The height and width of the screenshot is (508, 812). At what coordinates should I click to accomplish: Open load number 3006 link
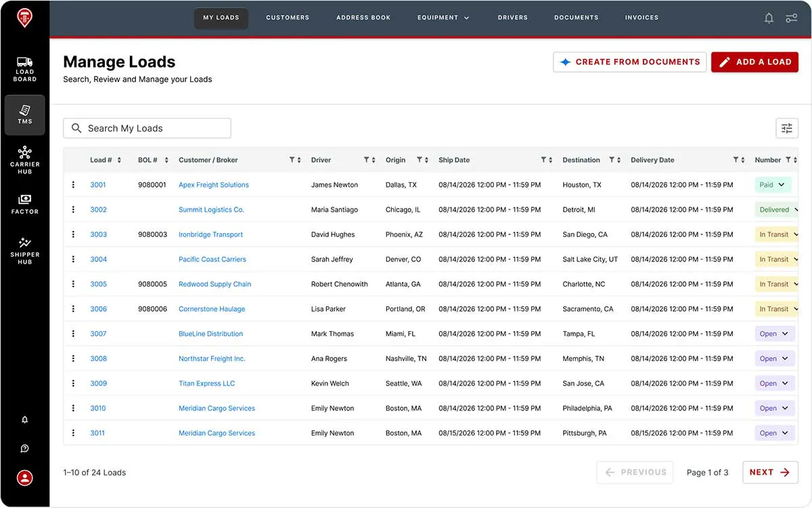tap(99, 309)
